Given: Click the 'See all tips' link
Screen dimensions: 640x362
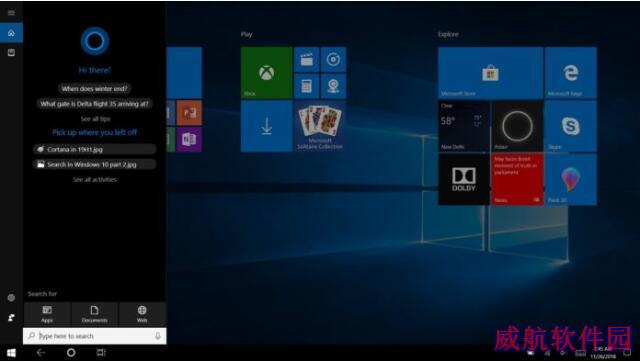Looking at the screenshot, I should pos(95,119).
